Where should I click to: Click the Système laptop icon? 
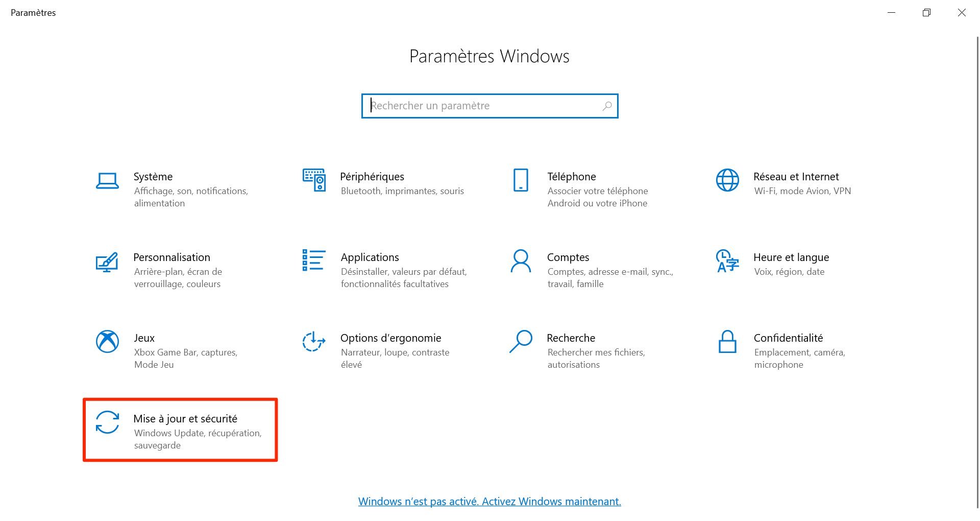tap(107, 181)
